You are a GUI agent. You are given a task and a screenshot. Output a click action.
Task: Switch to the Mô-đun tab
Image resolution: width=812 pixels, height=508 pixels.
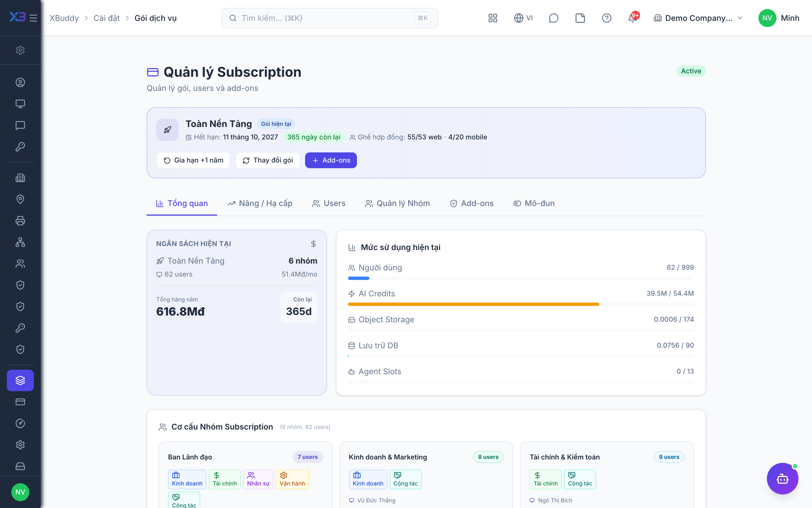(x=534, y=203)
